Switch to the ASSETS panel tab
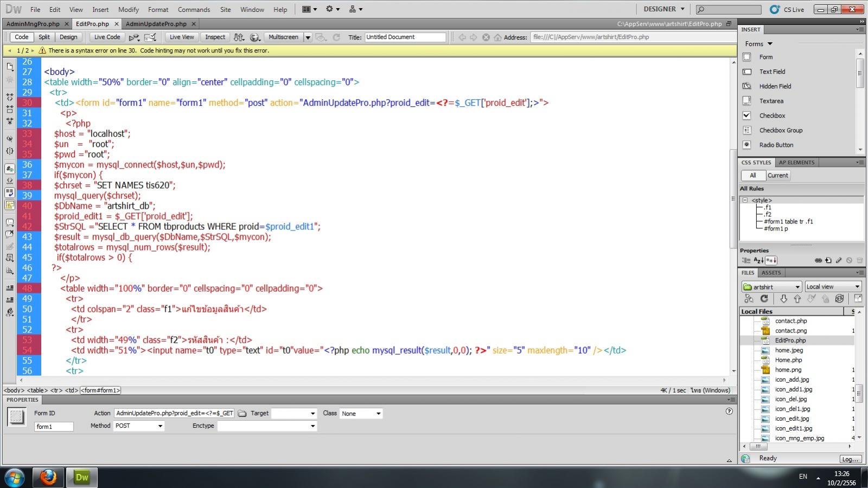The height and width of the screenshot is (488, 868). (771, 273)
